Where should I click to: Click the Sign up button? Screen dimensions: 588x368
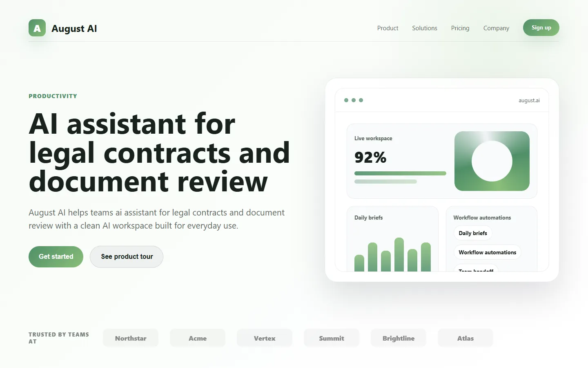point(541,28)
